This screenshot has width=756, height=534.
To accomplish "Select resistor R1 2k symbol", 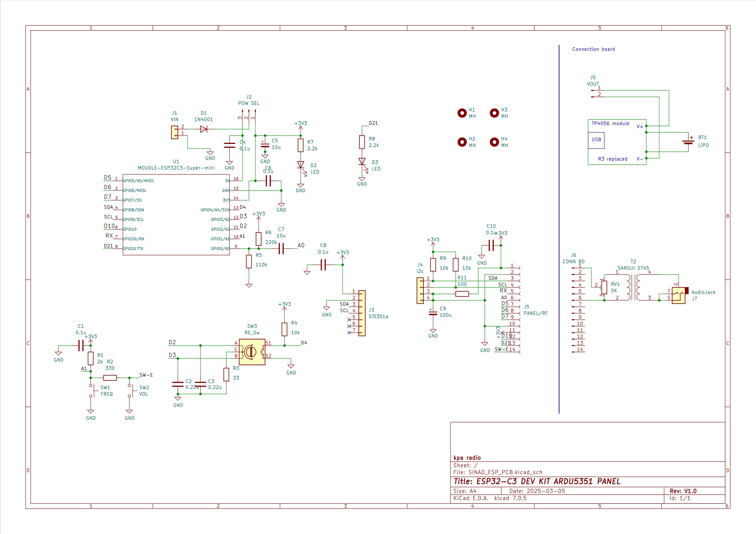I will (x=91, y=359).
